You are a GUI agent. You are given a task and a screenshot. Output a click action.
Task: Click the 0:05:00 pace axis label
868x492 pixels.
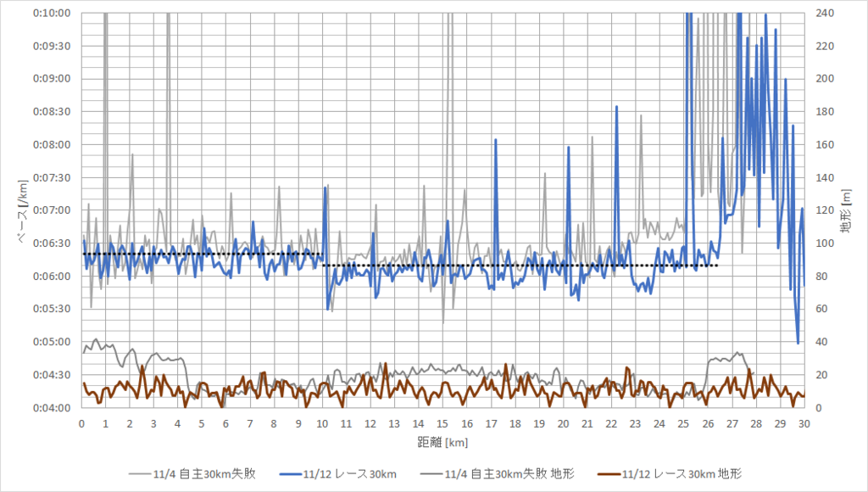52,342
